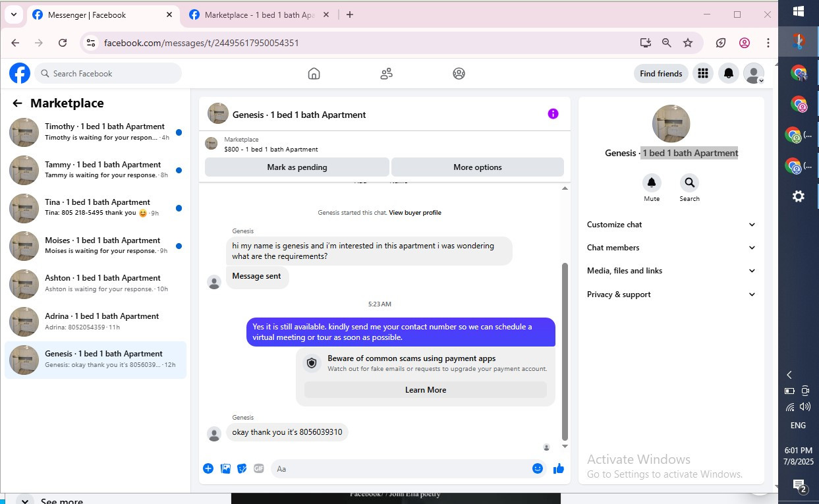819x504 pixels.
Task: Open the Chrome tab search dropdown
Action: [x=13, y=14]
